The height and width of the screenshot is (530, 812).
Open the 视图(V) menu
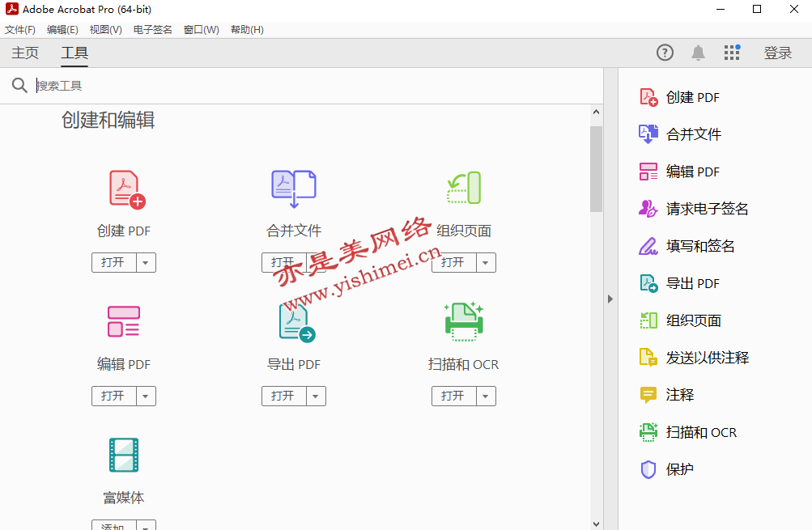tap(105, 29)
